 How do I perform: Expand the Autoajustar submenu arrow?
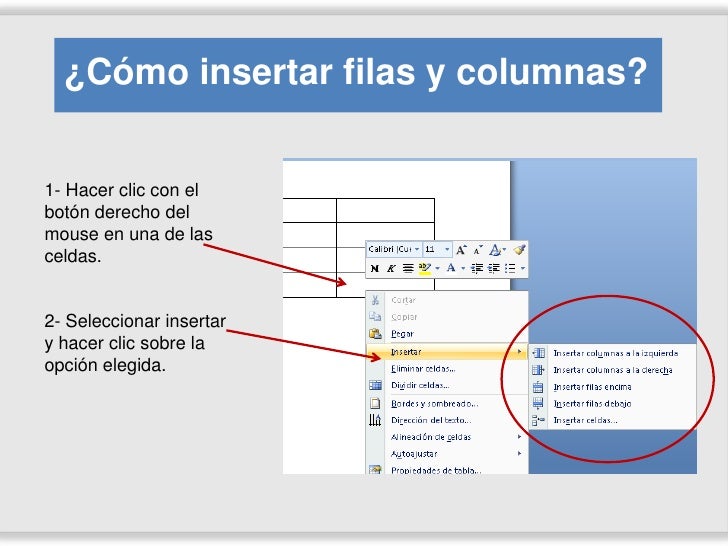pyautogui.click(x=520, y=454)
